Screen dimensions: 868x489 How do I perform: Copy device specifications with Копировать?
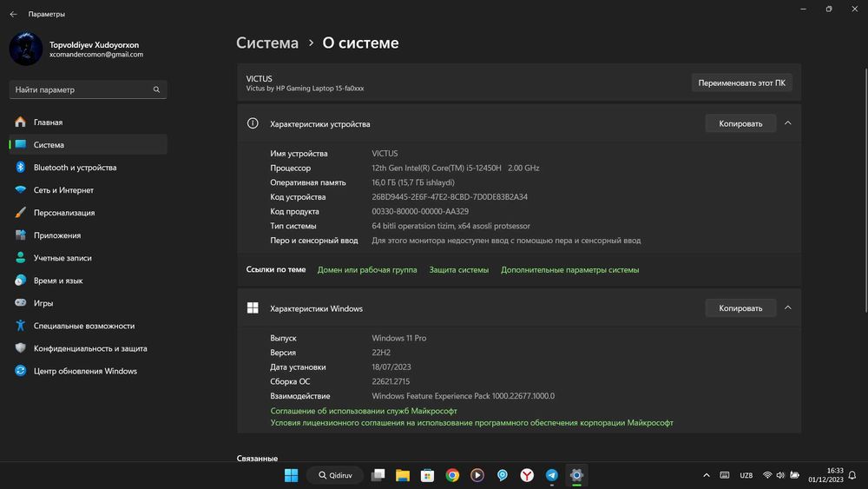click(740, 123)
